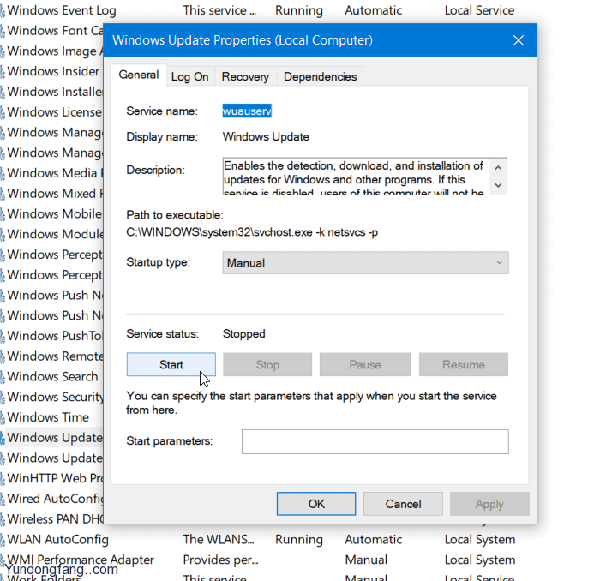600x581 pixels.
Task: Select Windows Insider service row
Action: [x=52, y=71]
